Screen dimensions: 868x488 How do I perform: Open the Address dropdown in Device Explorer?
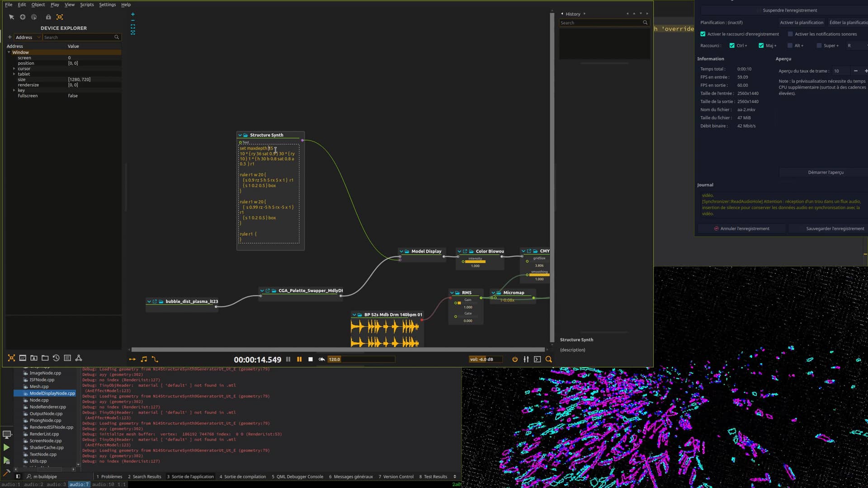pos(39,37)
